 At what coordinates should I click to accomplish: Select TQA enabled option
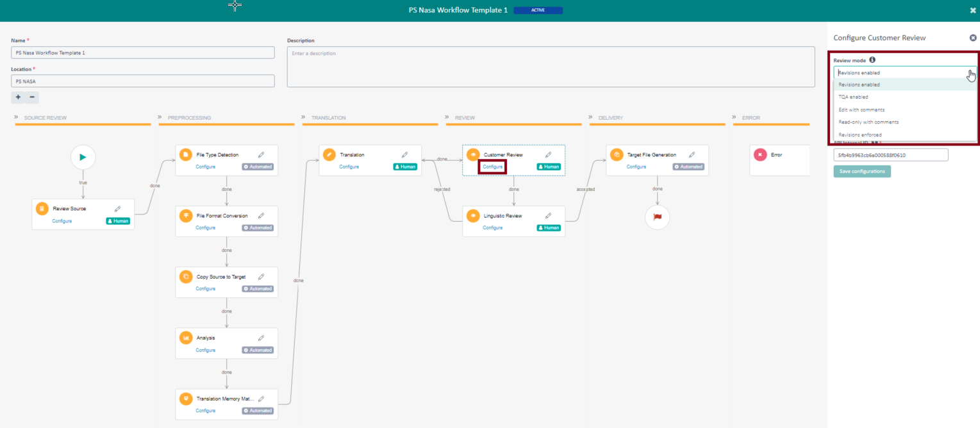(x=905, y=97)
